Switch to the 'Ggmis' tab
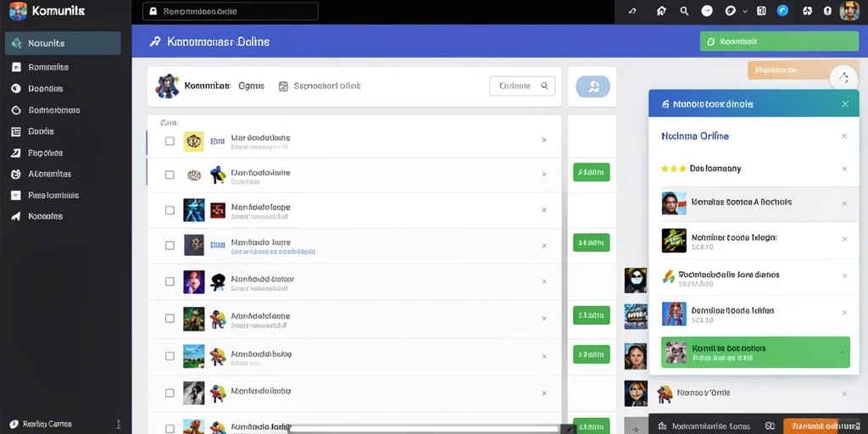The height and width of the screenshot is (434, 868). [251, 86]
